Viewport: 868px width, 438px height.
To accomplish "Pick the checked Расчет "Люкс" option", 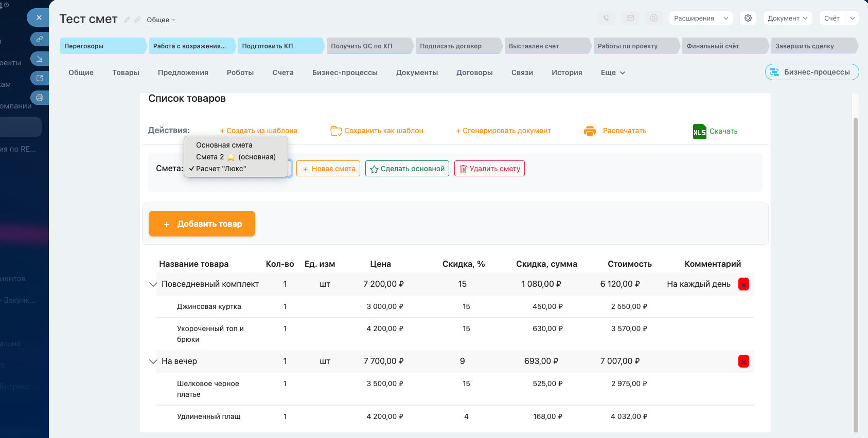I will (x=221, y=169).
